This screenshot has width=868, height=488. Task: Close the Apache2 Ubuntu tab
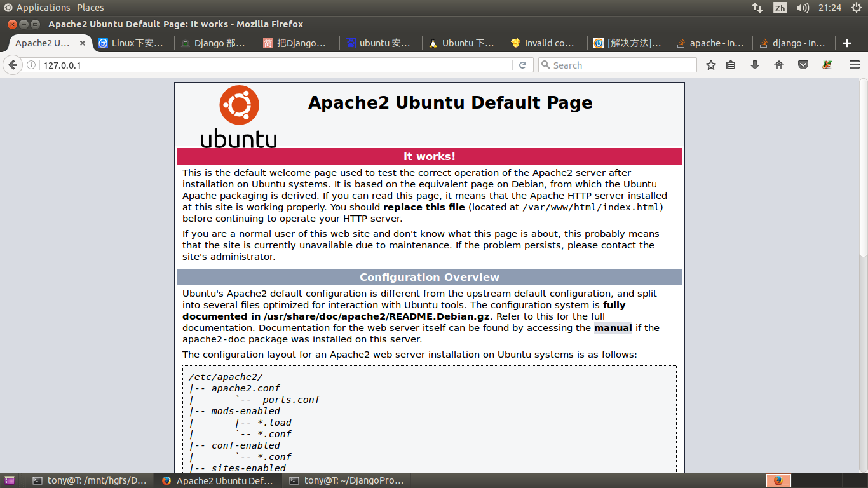(x=83, y=43)
